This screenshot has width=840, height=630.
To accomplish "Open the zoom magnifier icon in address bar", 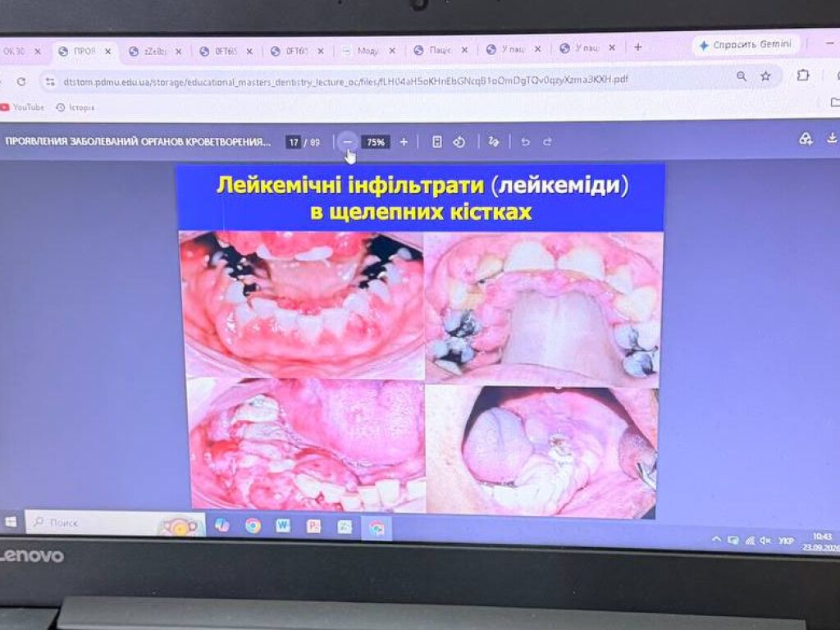I will [x=742, y=76].
